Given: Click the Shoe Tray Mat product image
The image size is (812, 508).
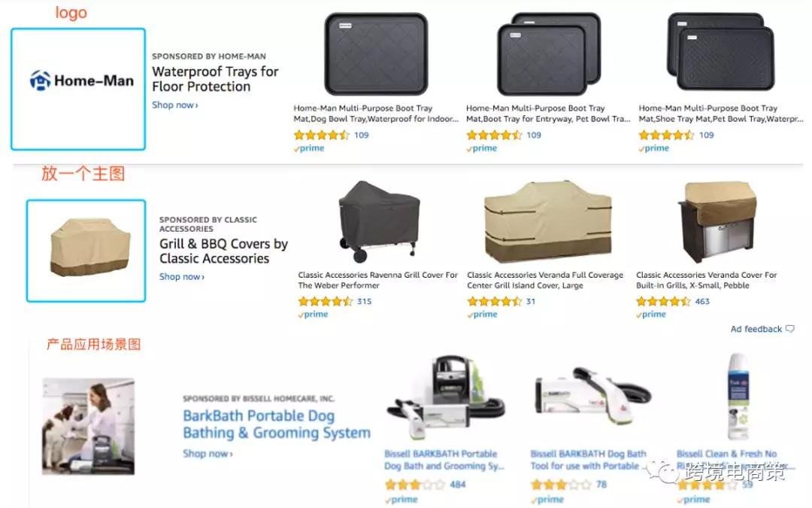Looking at the screenshot, I should (x=721, y=52).
